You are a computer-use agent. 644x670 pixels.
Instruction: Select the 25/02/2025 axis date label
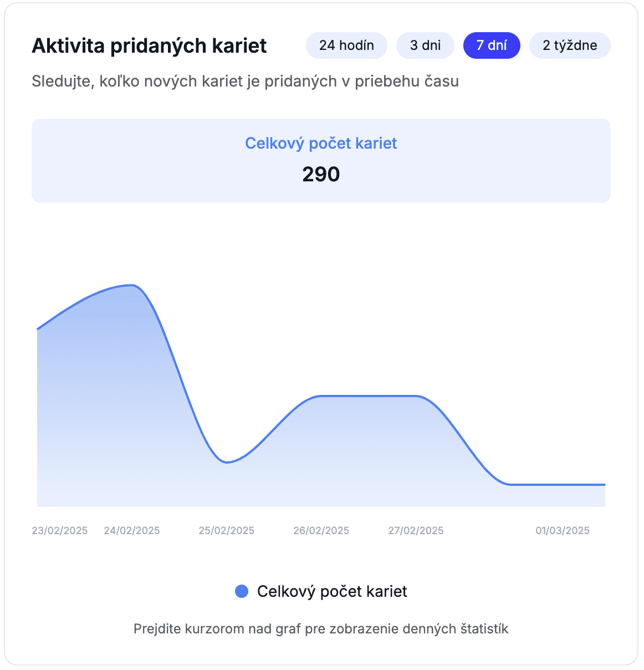(x=227, y=531)
